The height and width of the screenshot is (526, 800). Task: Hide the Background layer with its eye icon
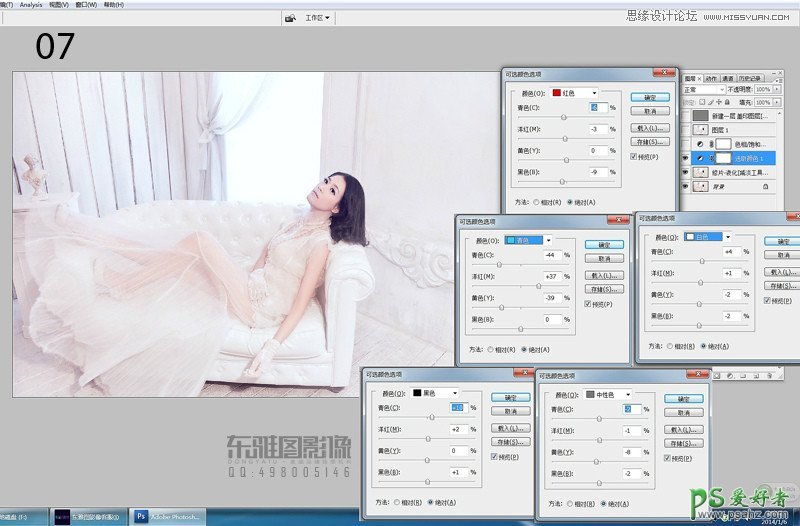[686, 187]
